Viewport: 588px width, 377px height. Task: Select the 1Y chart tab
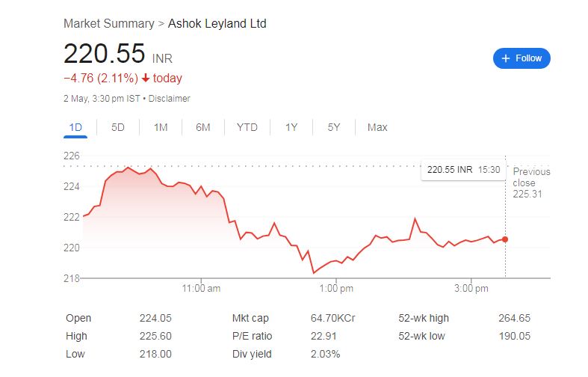tap(291, 127)
